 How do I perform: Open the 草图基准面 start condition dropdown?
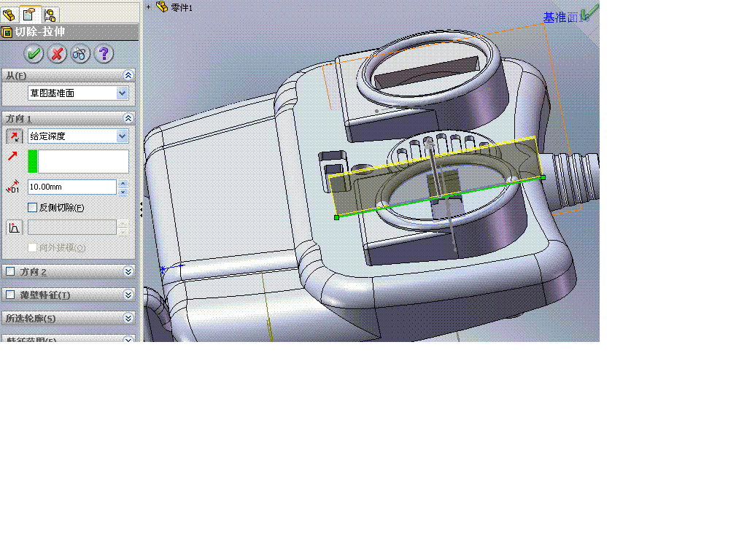(122, 93)
